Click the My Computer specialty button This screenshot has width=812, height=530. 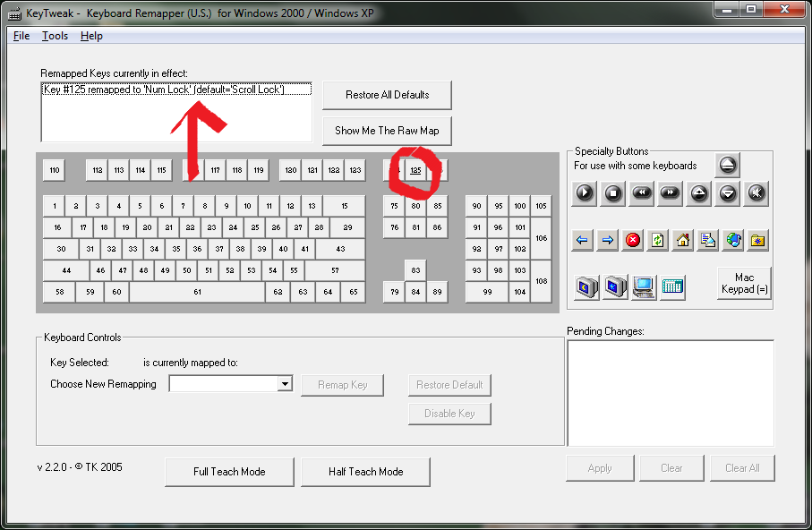pos(643,286)
